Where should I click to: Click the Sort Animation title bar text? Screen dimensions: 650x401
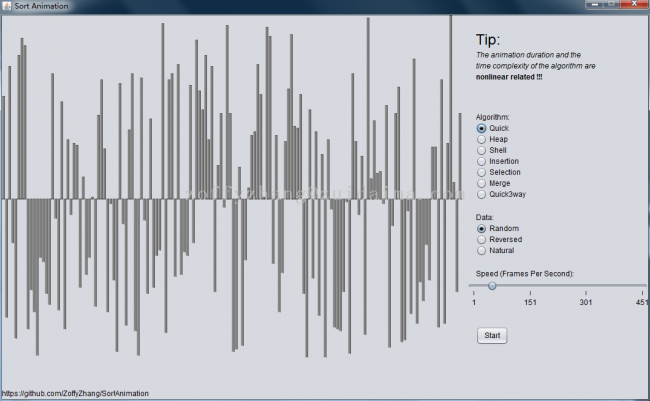tap(40, 6)
